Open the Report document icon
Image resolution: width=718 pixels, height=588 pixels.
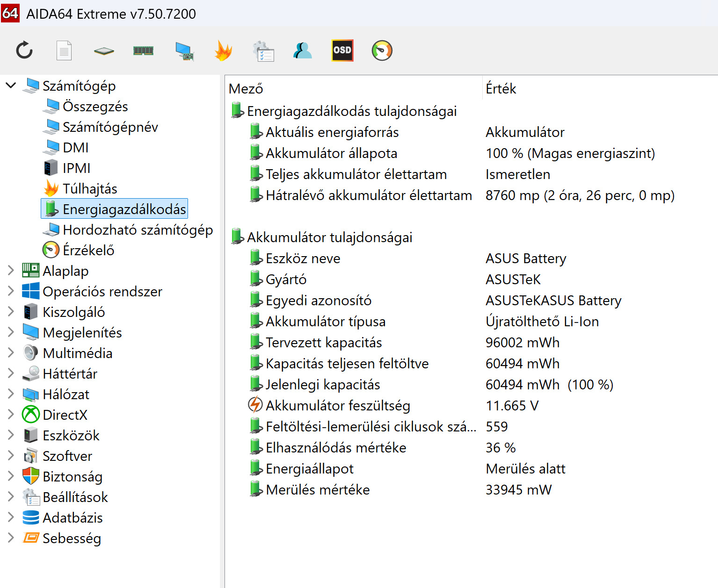(x=64, y=50)
